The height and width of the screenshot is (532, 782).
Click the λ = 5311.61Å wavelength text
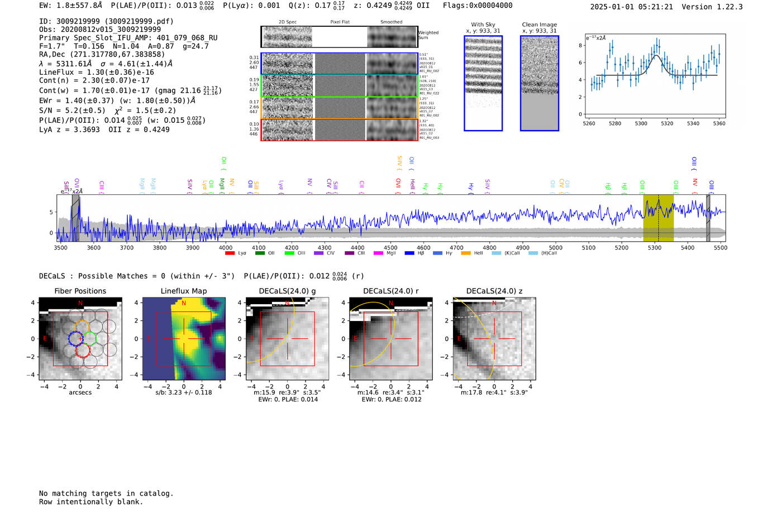tap(106, 64)
